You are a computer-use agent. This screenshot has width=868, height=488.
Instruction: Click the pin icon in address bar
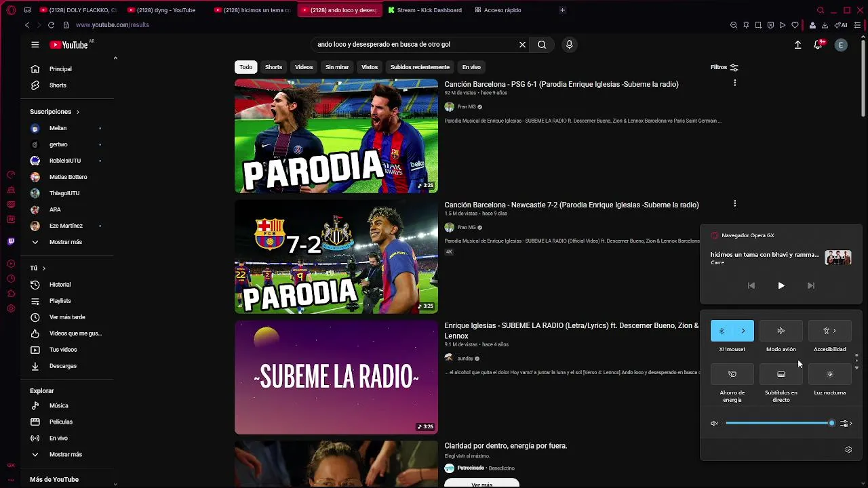[746, 25]
